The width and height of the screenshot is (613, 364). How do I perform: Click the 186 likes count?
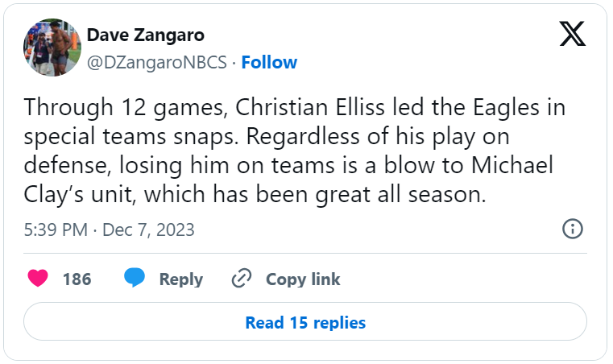(77, 279)
